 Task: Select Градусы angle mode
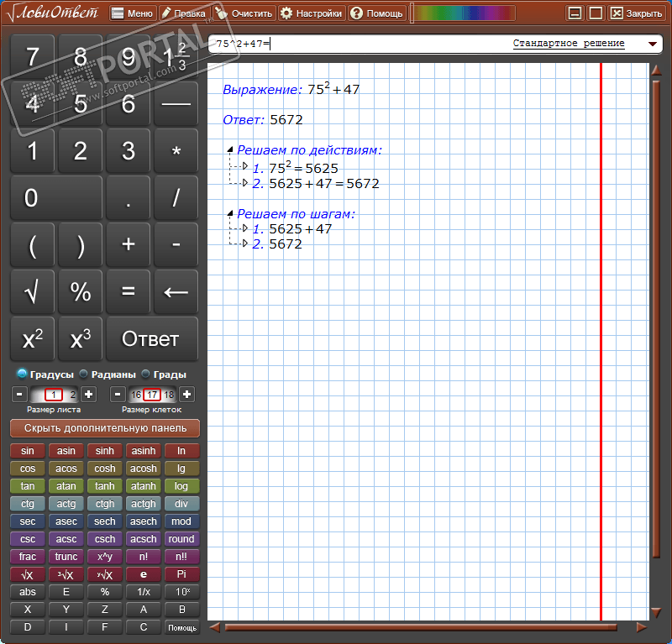45,374
